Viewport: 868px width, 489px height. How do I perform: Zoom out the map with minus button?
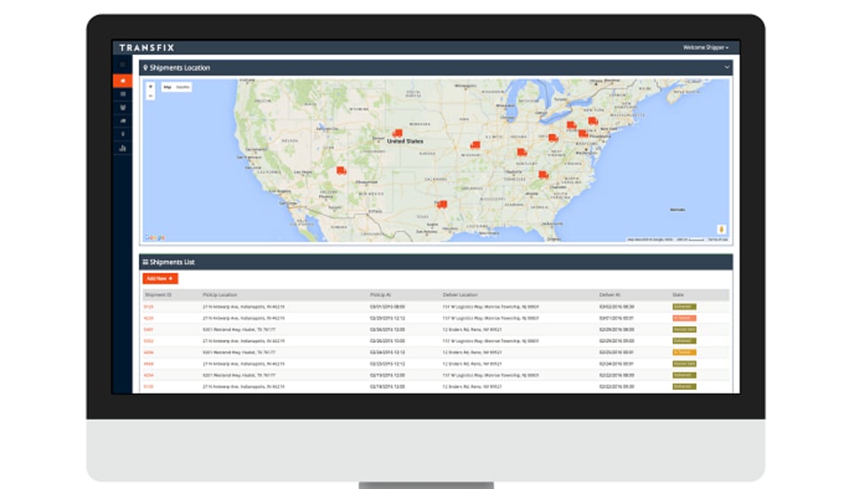[151, 96]
